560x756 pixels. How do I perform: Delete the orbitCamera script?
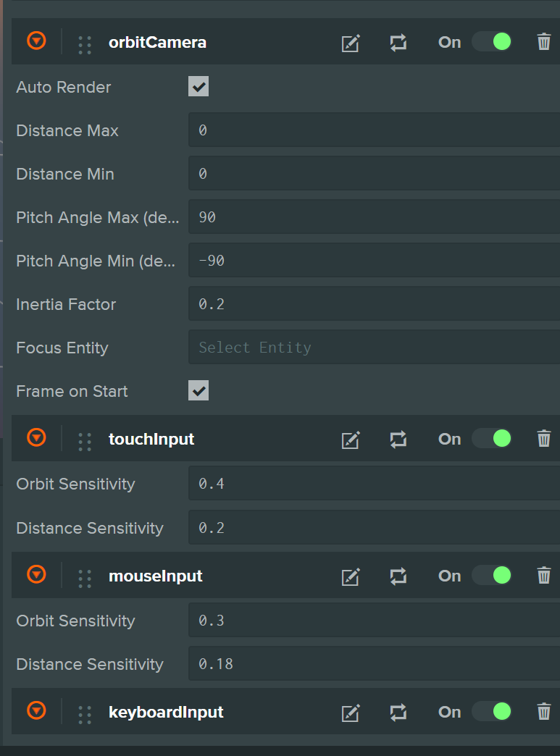pyautogui.click(x=544, y=42)
